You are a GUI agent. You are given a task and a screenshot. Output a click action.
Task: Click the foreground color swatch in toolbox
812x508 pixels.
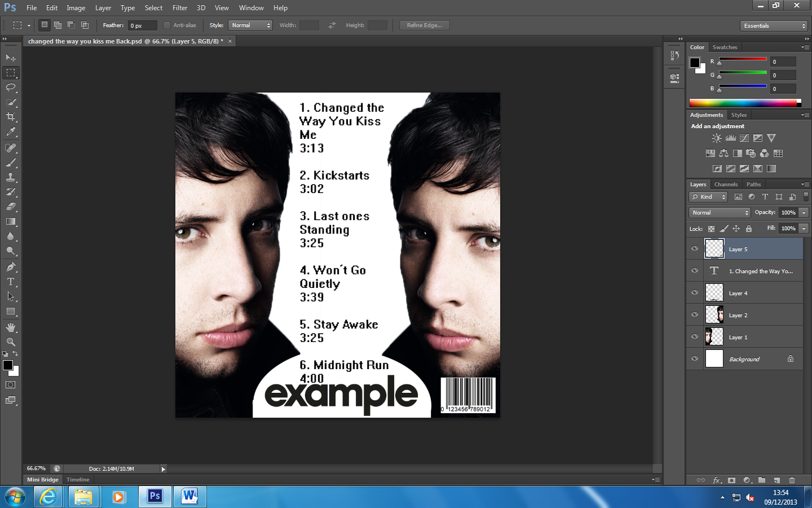click(8, 365)
